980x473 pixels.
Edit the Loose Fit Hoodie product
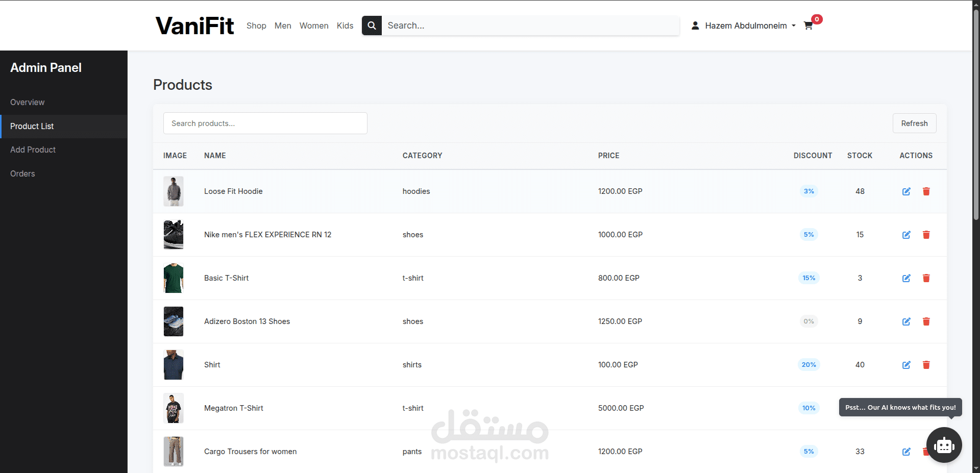point(906,191)
